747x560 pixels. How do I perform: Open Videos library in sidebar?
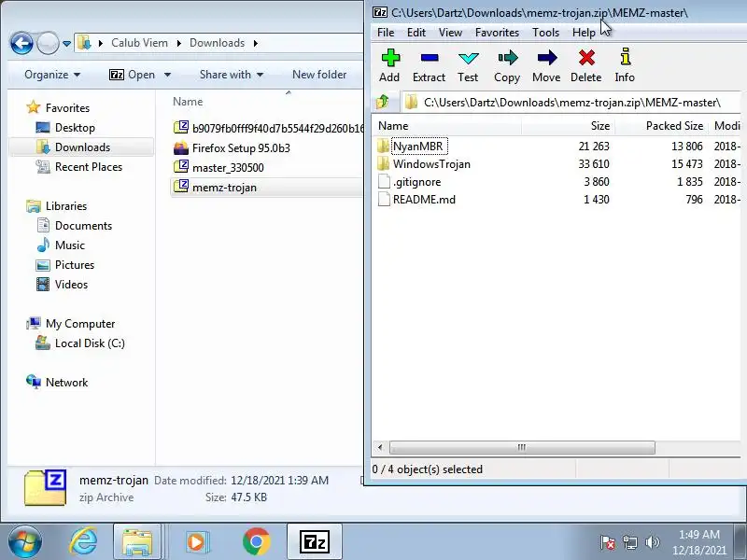click(71, 285)
